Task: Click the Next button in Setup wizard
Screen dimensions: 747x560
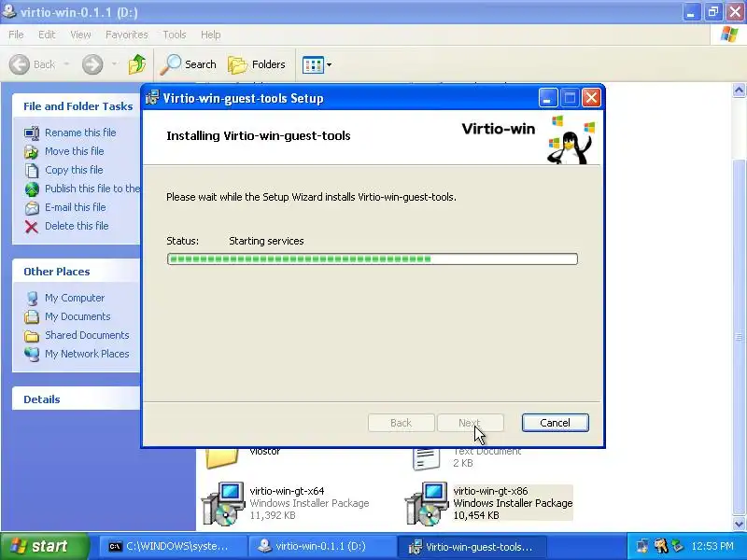Action: (471, 423)
